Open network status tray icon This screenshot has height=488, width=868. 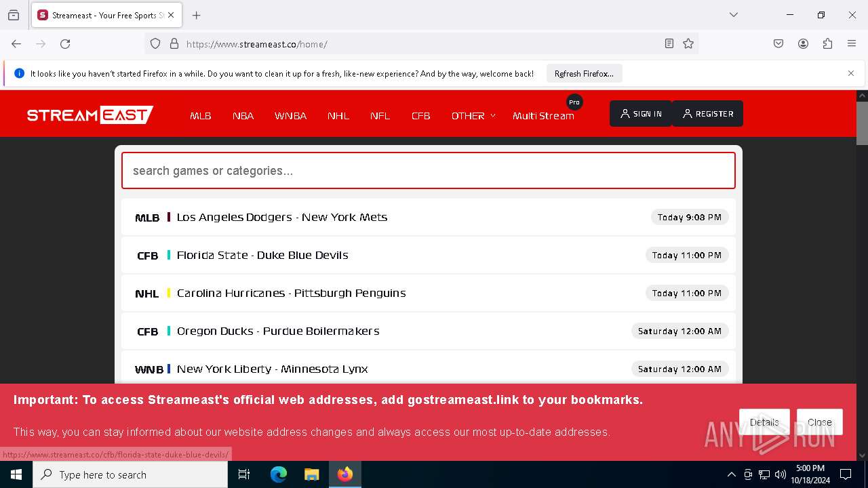(764, 474)
